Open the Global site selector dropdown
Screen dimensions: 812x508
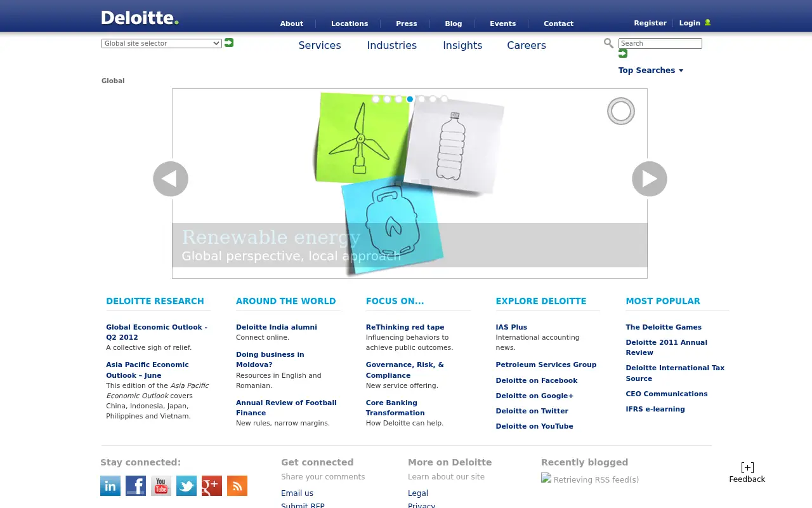point(162,43)
